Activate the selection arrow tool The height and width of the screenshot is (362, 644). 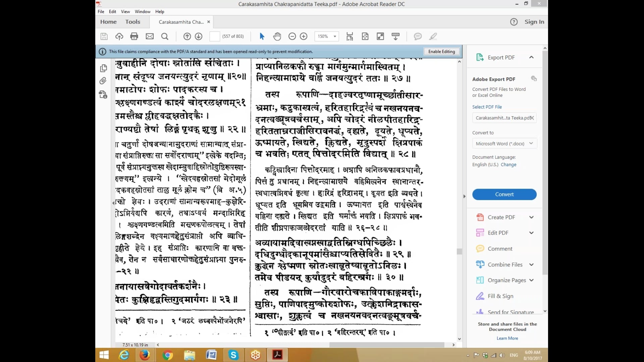click(262, 36)
